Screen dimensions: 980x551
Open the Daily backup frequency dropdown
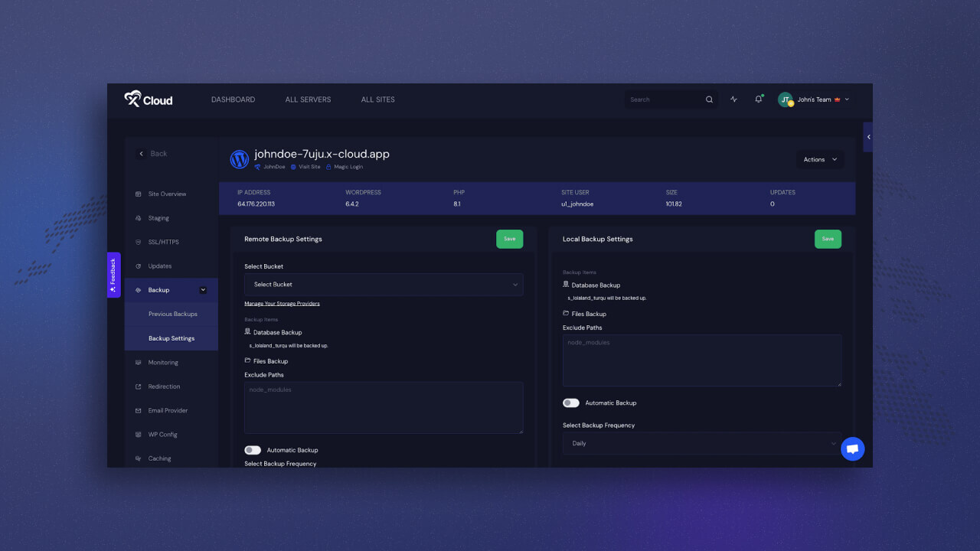(x=702, y=443)
